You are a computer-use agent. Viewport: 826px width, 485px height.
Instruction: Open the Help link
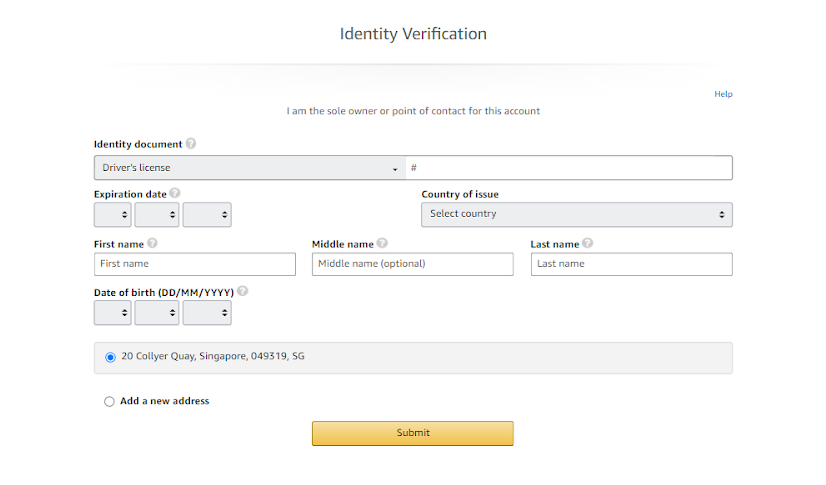723,94
